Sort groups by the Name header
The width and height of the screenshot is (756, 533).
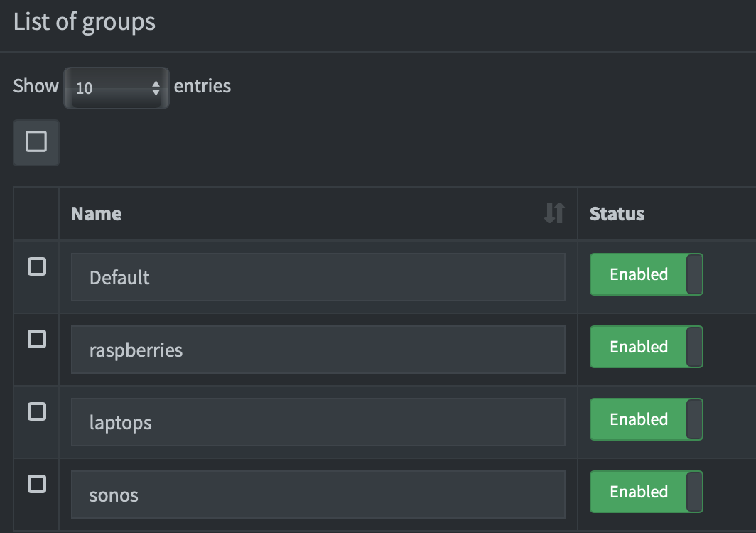(97, 213)
